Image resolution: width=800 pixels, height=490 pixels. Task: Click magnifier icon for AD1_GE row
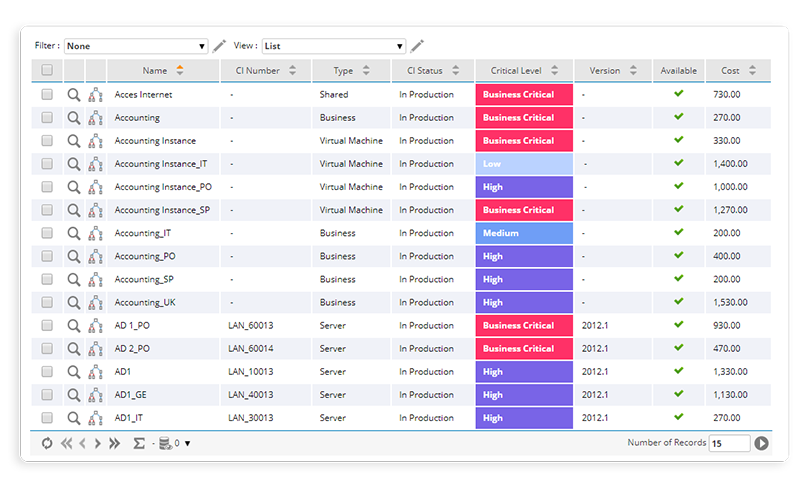tap(74, 395)
